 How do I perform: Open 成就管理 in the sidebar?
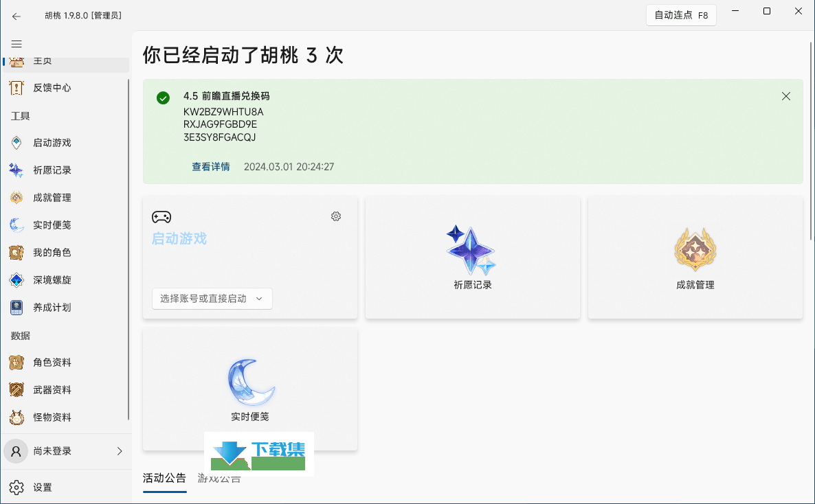65,198
